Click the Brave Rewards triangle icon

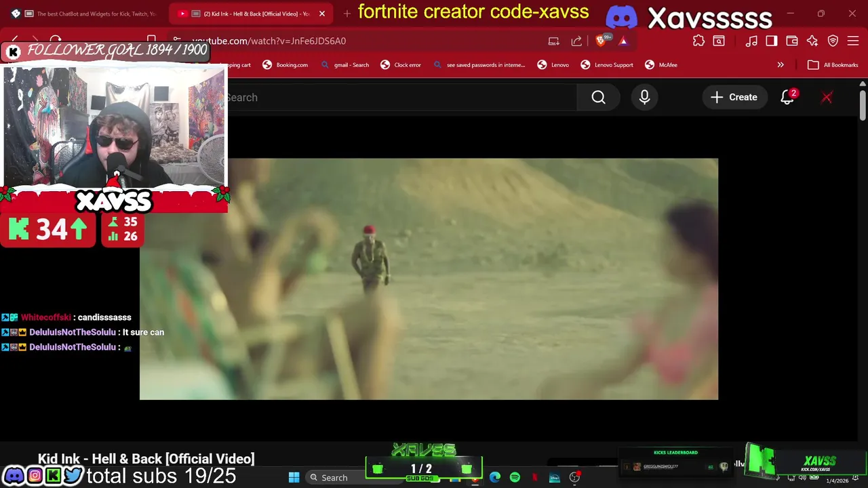(x=623, y=41)
